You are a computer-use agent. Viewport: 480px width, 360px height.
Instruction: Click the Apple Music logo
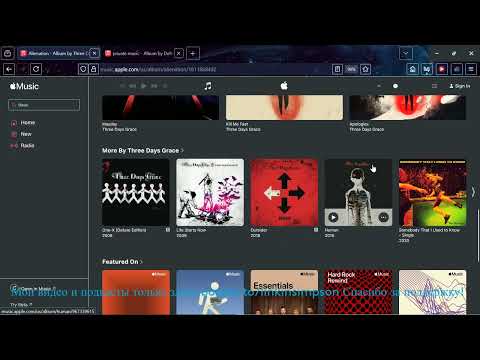pos(24,86)
